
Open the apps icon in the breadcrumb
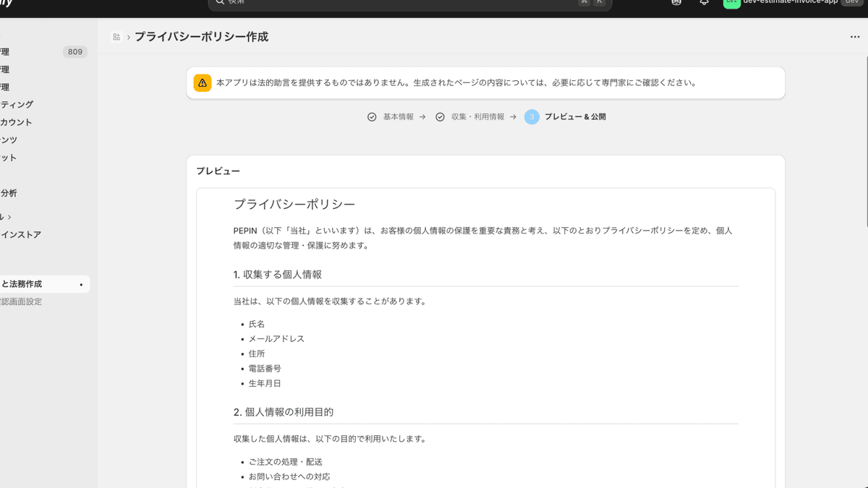[116, 36]
